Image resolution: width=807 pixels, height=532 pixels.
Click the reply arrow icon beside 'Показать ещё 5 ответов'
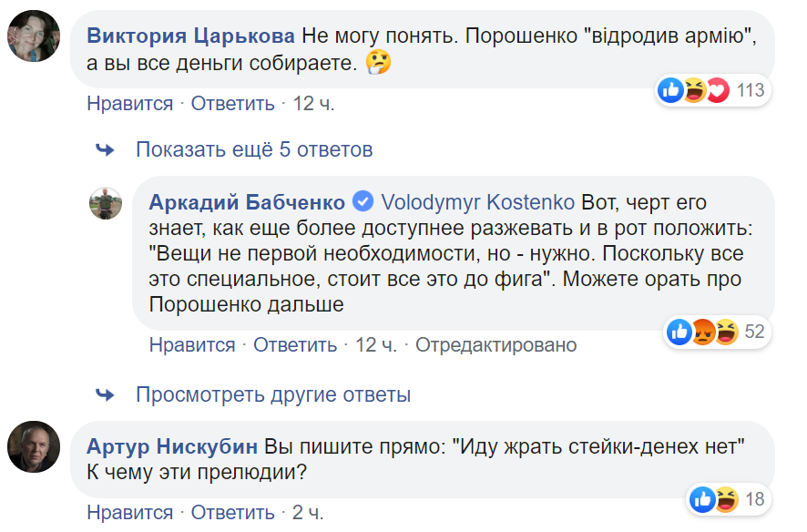click(105, 149)
